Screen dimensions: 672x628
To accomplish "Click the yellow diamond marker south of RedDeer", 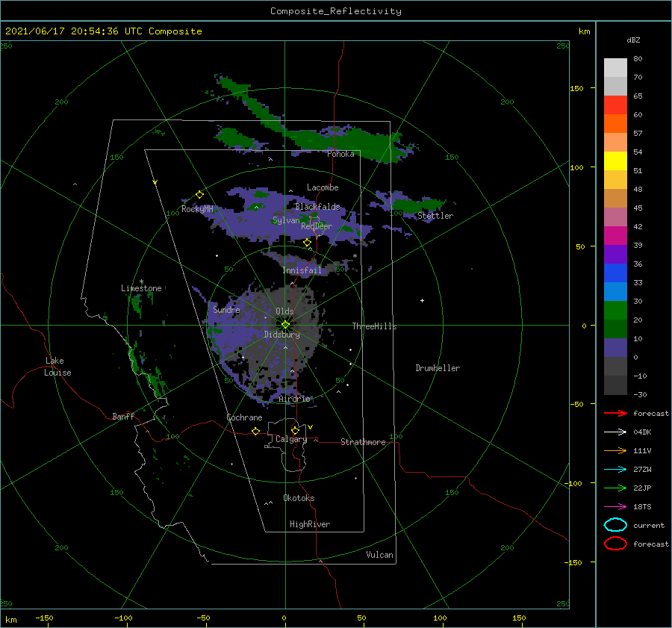I will click(x=307, y=243).
